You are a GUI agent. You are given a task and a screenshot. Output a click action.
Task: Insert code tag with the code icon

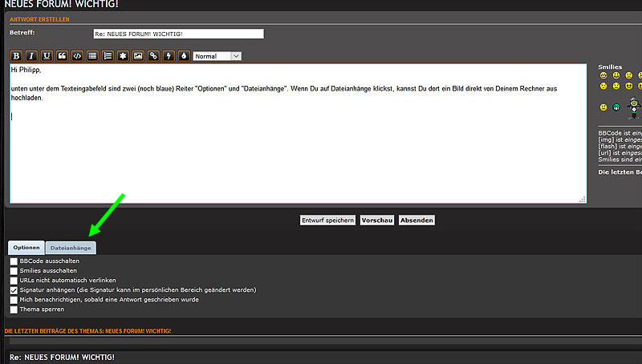[x=77, y=56]
